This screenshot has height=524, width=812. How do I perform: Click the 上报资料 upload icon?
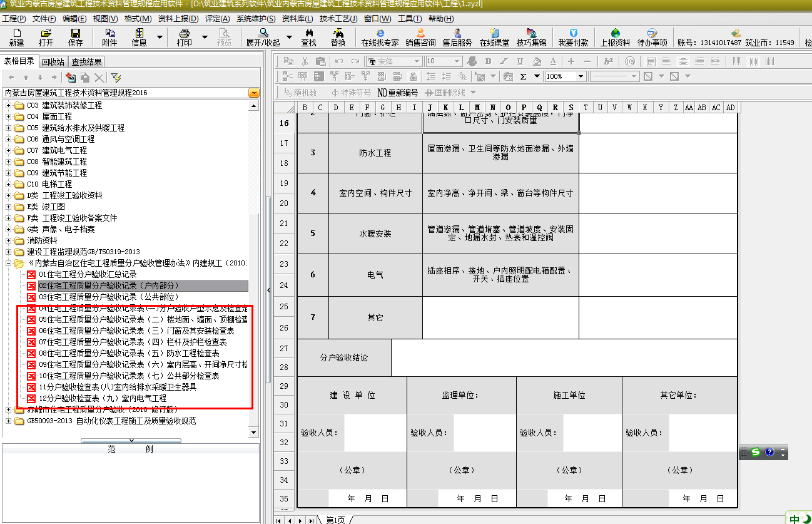(615, 37)
